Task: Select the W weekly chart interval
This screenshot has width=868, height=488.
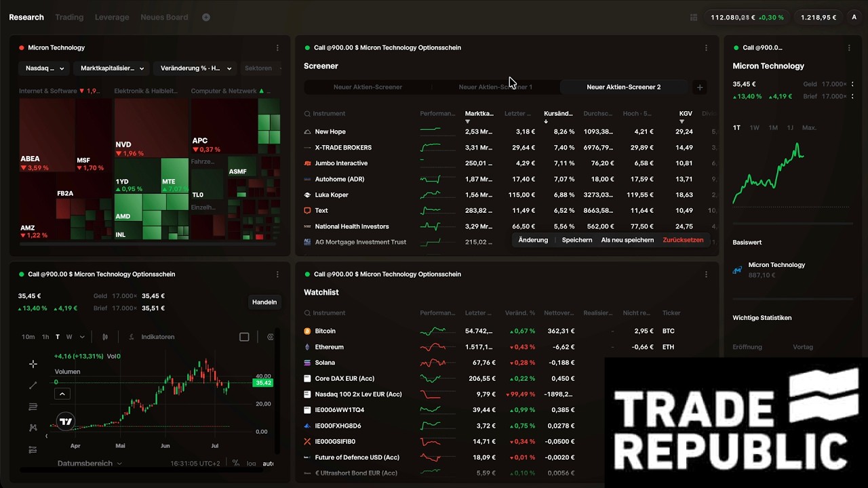Action: pyautogui.click(x=70, y=337)
